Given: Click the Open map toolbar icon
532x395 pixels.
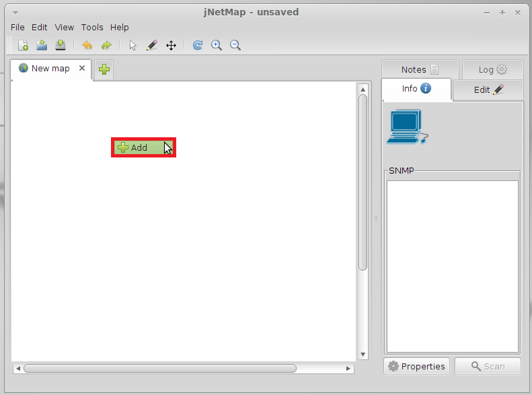Looking at the screenshot, I should [42, 45].
